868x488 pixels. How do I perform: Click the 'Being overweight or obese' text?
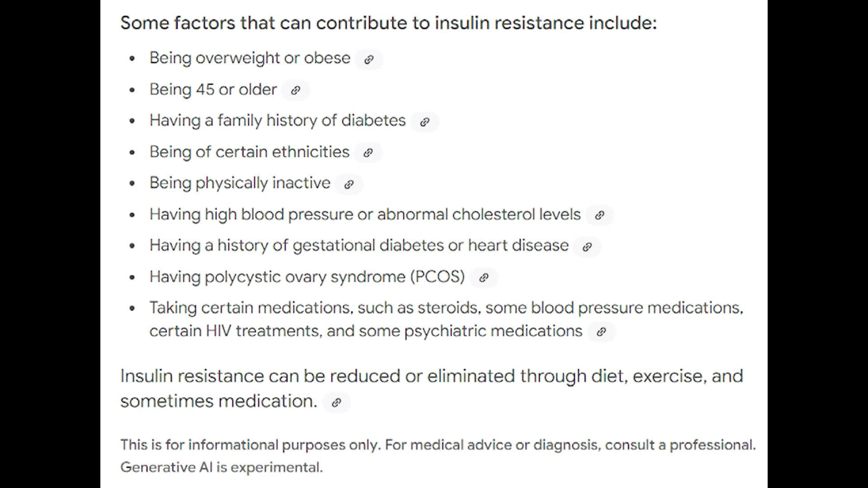(x=250, y=58)
